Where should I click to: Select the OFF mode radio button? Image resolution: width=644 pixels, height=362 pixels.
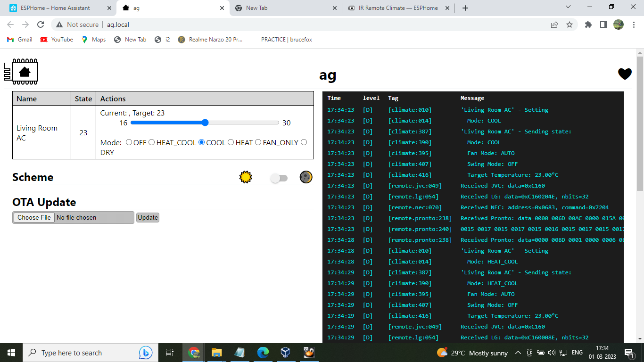coord(129,142)
